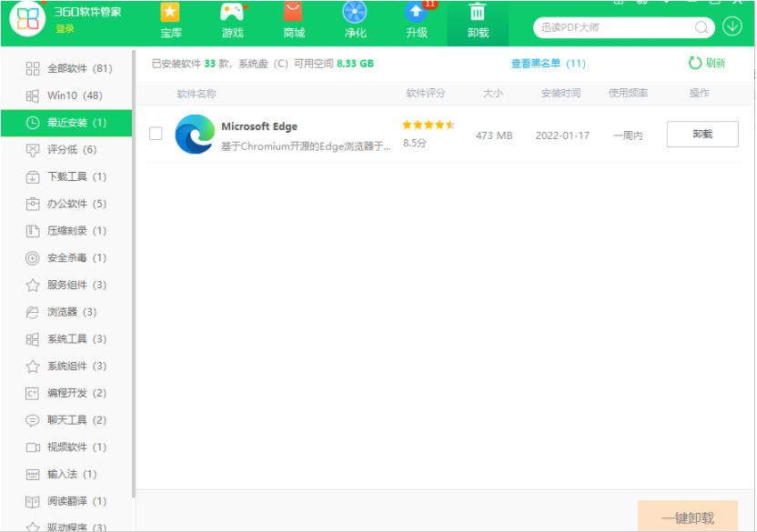757x532 pixels.
Task: Open the 宝库 software library icon
Action: tap(170, 14)
